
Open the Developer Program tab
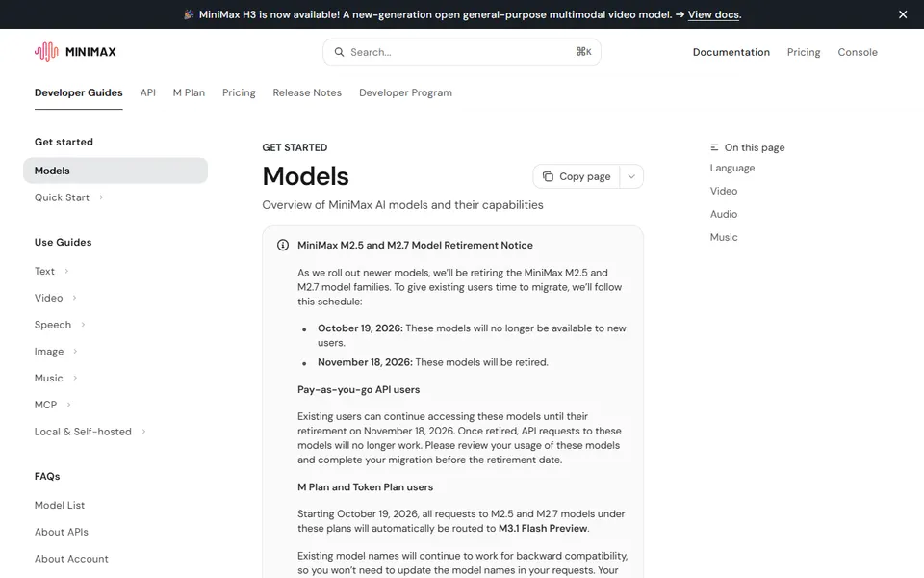[x=405, y=92]
